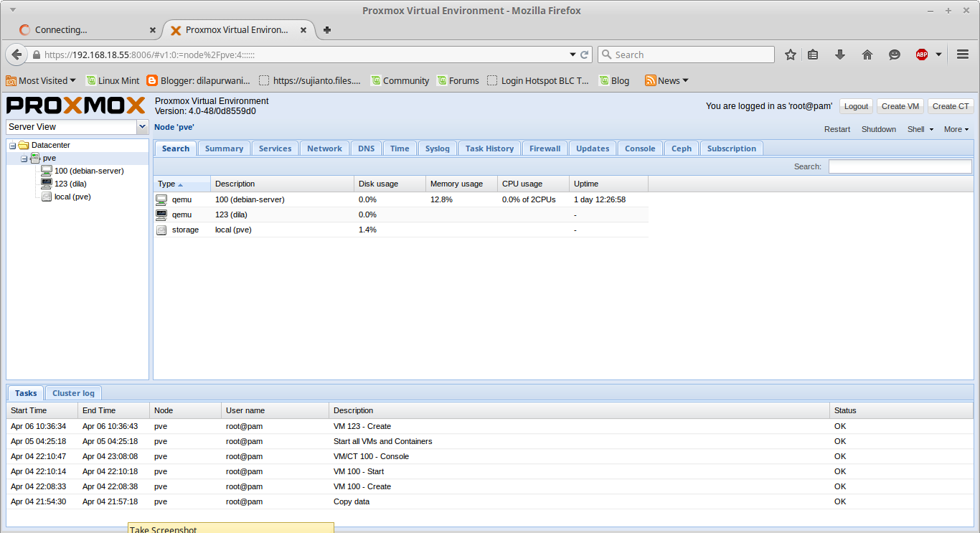980x533 pixels.
Task: Click storage icon in local (pve) grid row
Action: pos(161,230)
